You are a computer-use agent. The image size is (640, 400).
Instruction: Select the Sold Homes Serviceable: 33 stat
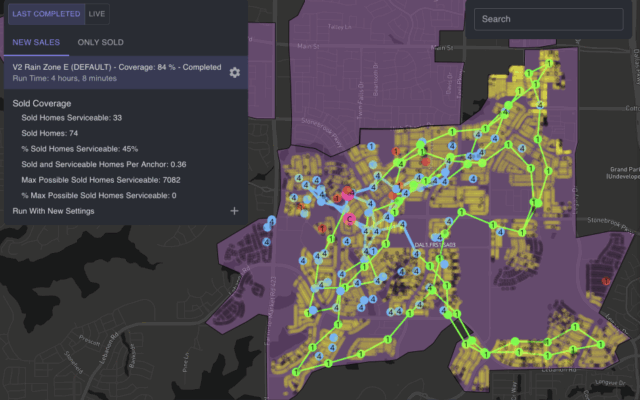tap(71, 118)
